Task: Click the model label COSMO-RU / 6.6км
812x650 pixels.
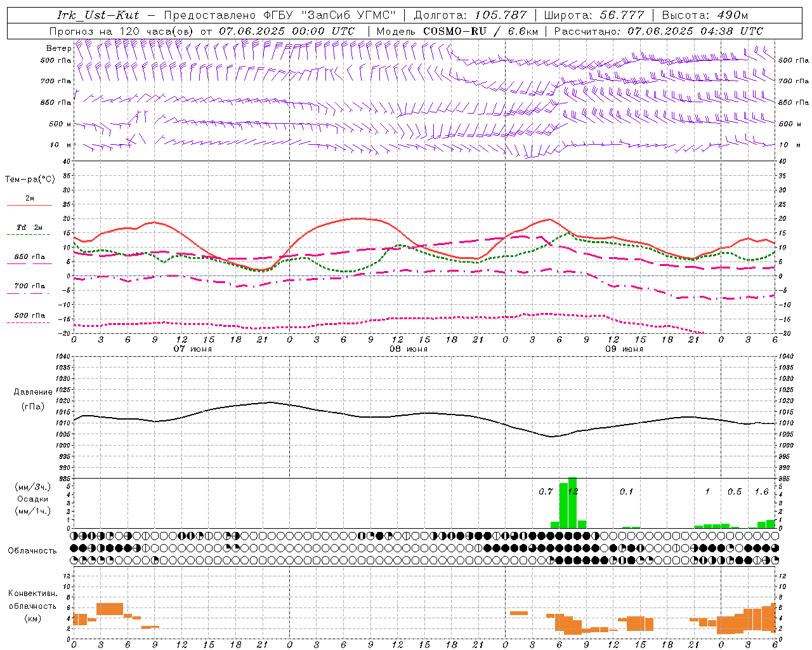Action: tap(481, 31)
